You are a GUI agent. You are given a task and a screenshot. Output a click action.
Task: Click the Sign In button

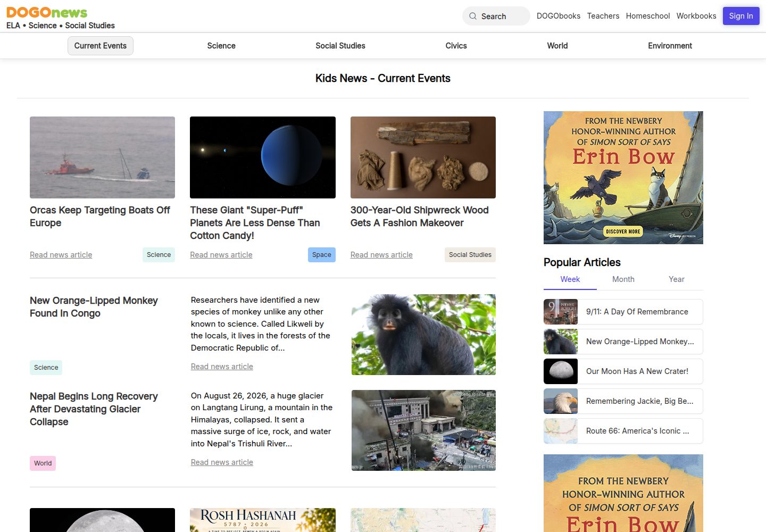tap(741, 16)
